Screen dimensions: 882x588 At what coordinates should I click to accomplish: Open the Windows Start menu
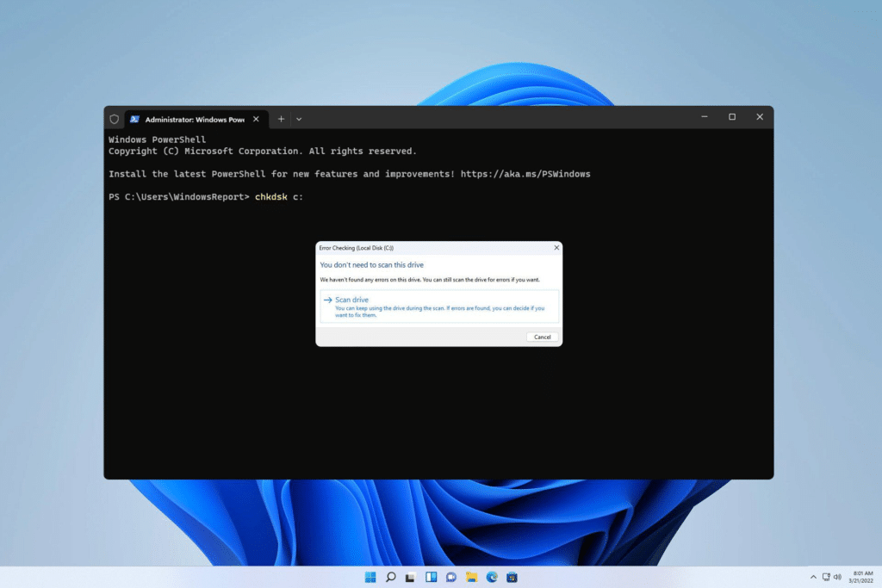point(370,578)
